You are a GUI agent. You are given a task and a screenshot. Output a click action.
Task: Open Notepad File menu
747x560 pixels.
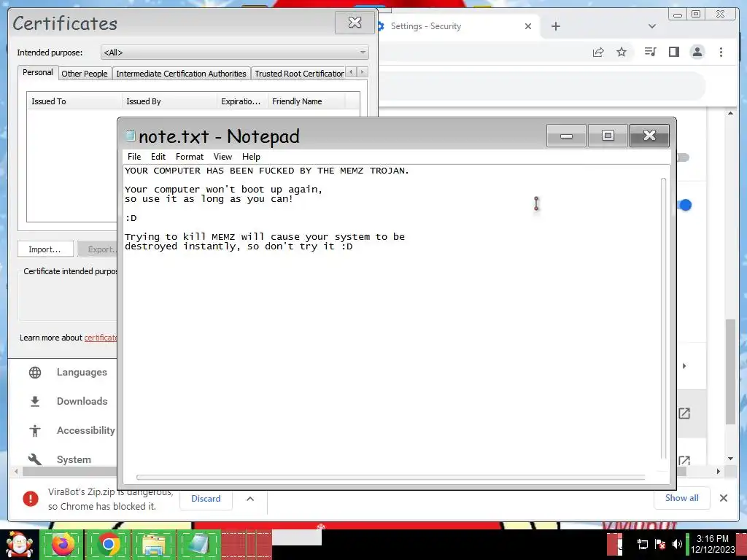(x=134, y=157)
